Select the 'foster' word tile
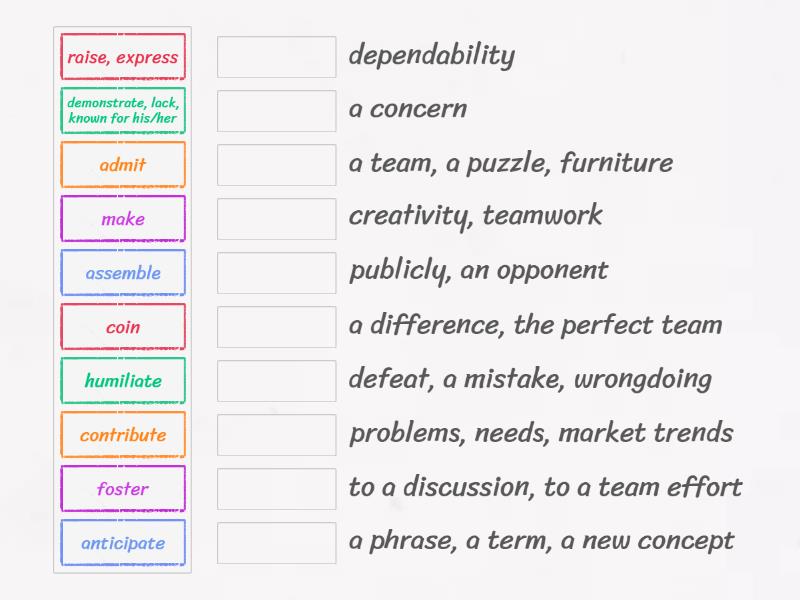Viewport: 800px width, 600px height. pyautogui.click(x=122, y=489)
